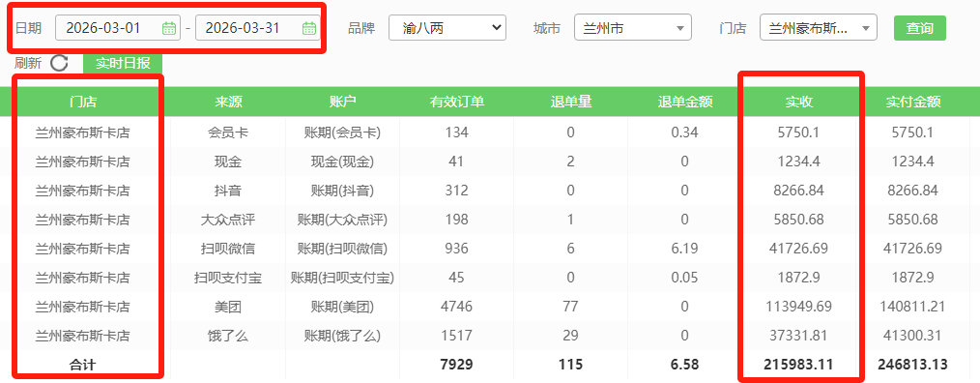Viewport: 980px width, 383px height.
Task: Click the 日期 label
Action: coord(28,28)
